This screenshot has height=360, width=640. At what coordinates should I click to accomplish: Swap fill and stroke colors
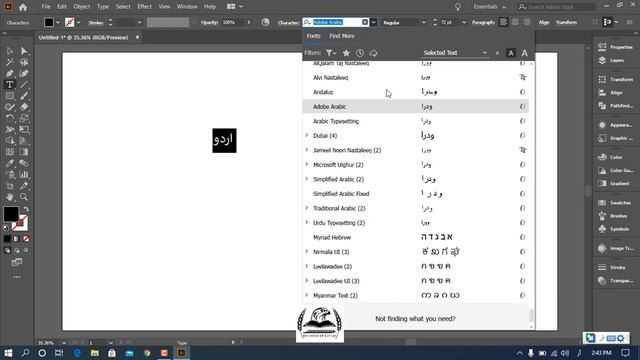pyautogui.click(x=26, y=209)
